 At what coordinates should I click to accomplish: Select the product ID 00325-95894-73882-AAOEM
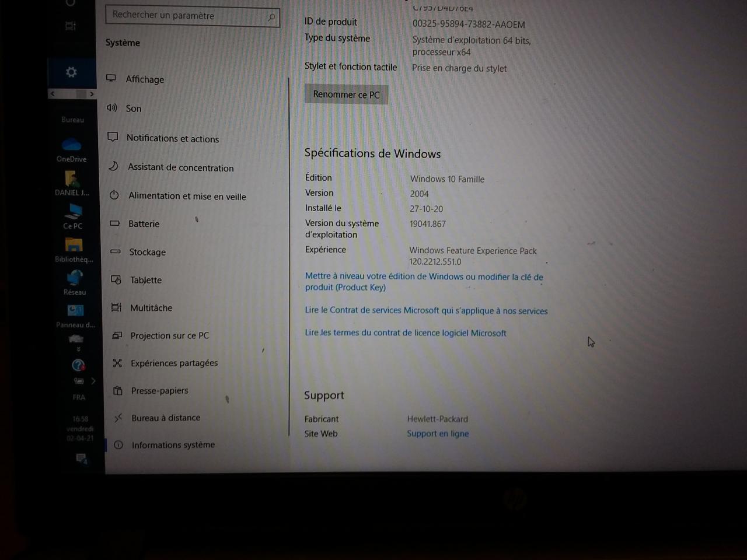(x=469, y=24)
